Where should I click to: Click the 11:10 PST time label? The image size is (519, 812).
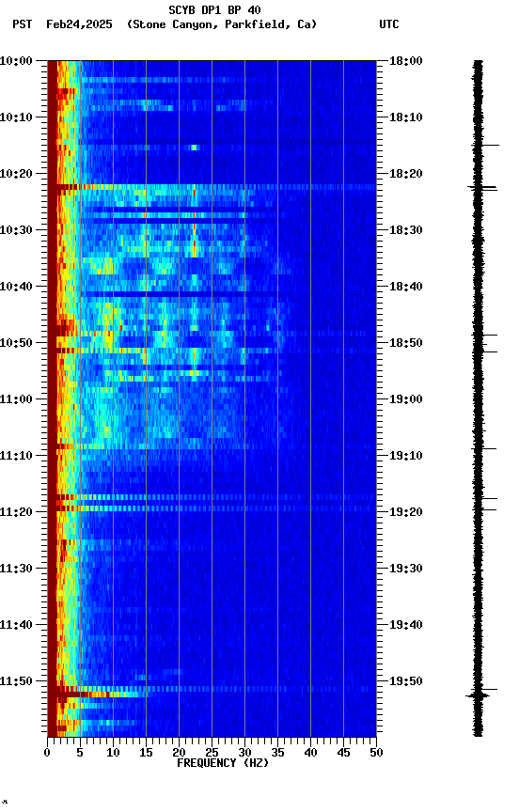pyautogui.click(x=16, y=456)
